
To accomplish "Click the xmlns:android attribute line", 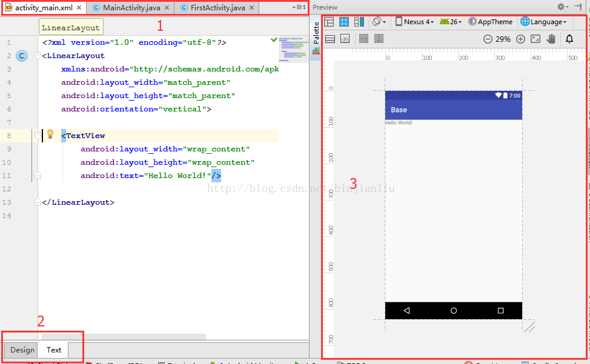I will tap(170, 69).
